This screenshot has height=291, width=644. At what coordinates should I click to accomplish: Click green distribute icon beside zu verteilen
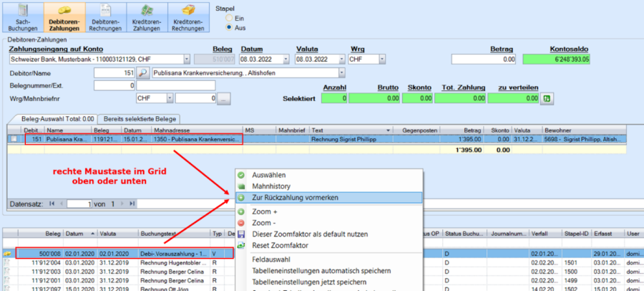[547, 98]
